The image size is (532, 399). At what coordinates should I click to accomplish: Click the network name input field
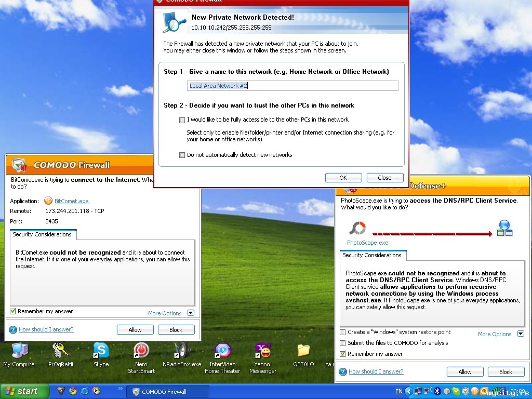click(292, 86)
